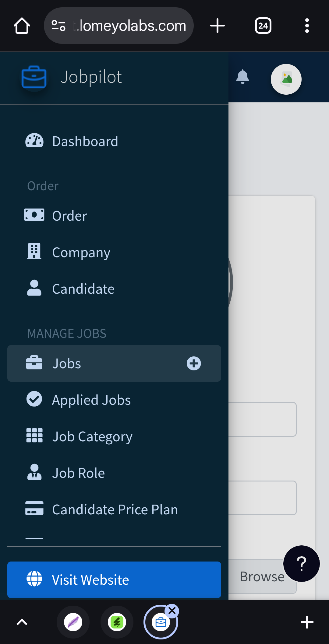329x644 pixels.
Task: Close the briefcase tab bubble
Action: point(172,611)
